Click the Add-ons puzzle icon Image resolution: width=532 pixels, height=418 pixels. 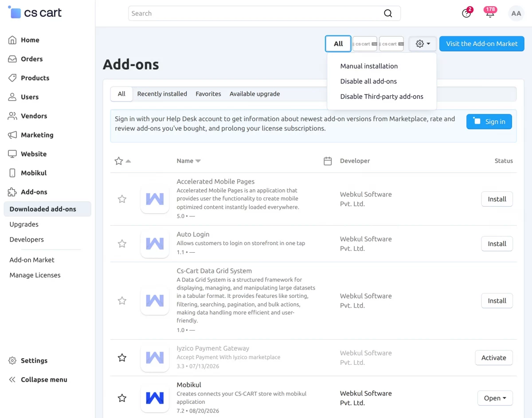click(12, 192)
